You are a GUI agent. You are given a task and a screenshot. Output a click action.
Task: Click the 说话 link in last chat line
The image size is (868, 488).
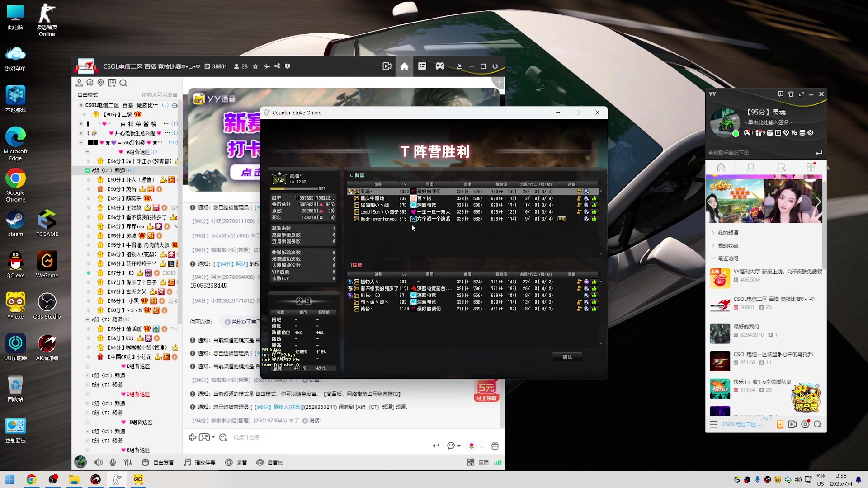coord(312,421)
